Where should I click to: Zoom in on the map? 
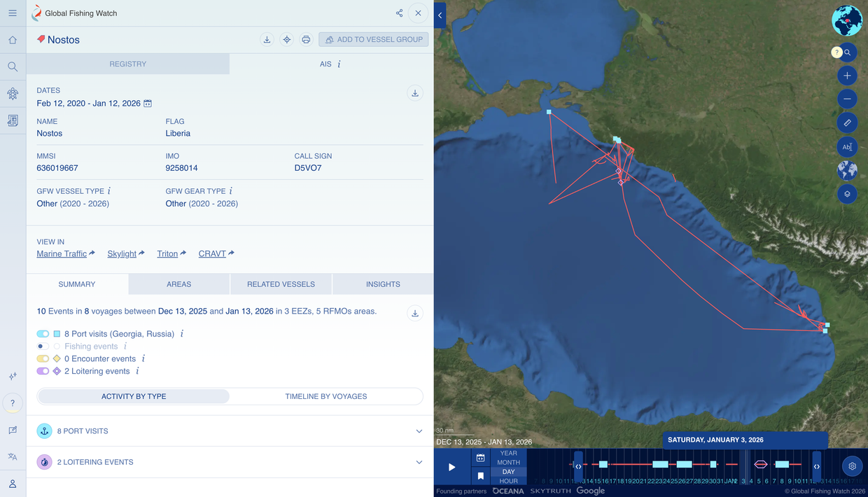[x=847, y=76]
